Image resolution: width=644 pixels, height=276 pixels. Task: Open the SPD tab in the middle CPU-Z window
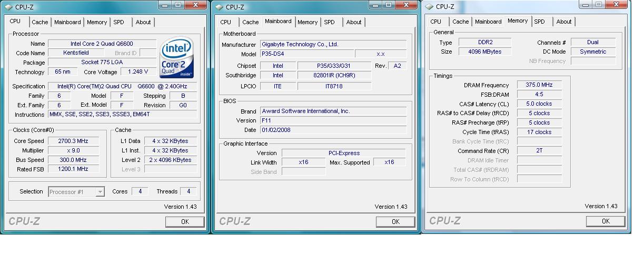coord(330,22)
